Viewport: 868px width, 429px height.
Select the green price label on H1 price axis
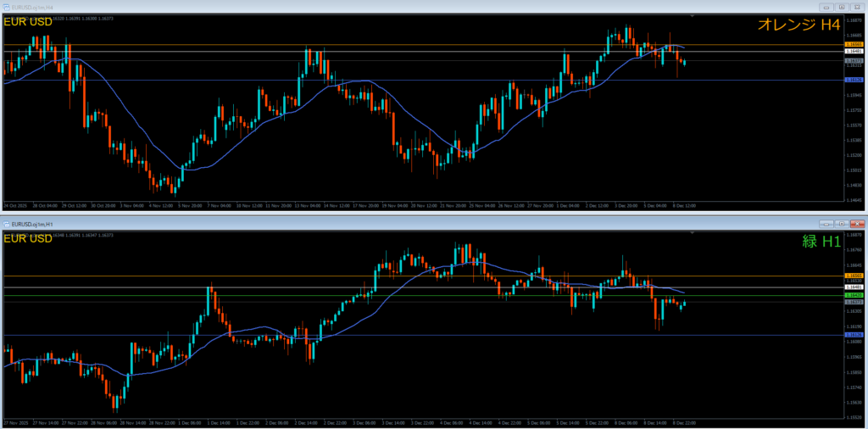click(853, 295)
